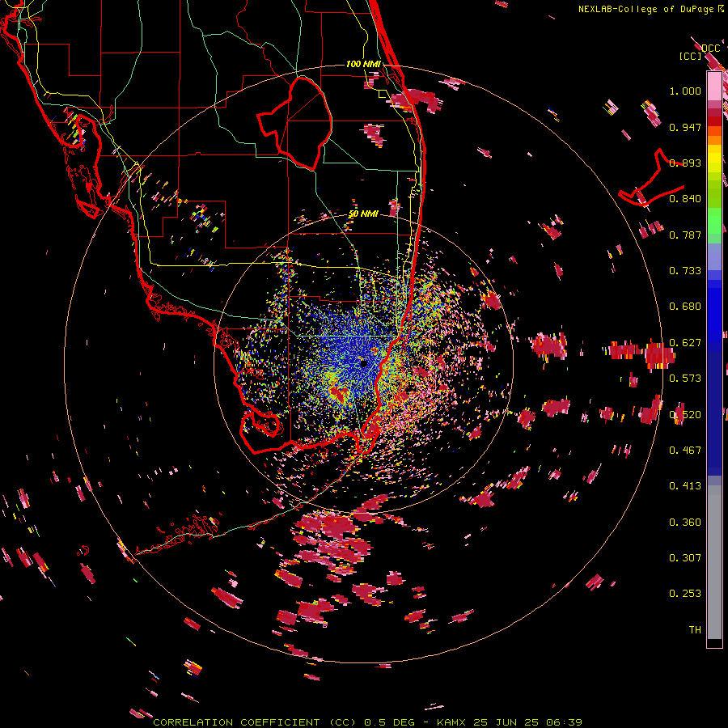Viewport: 728px width, 728px height.
Task: Select the 1.000 value on the legend
Action: [685, 91]
